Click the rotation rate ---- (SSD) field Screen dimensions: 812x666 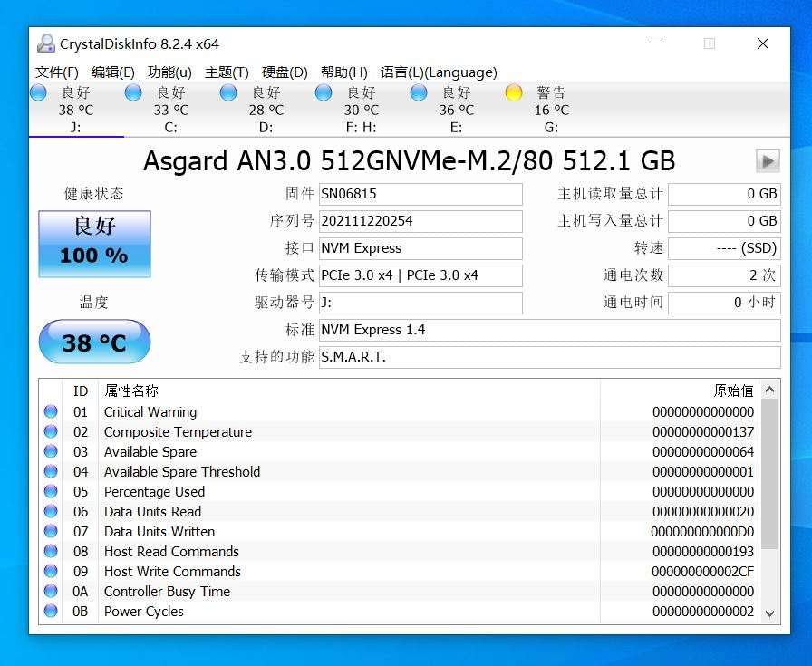click(724, 248)
